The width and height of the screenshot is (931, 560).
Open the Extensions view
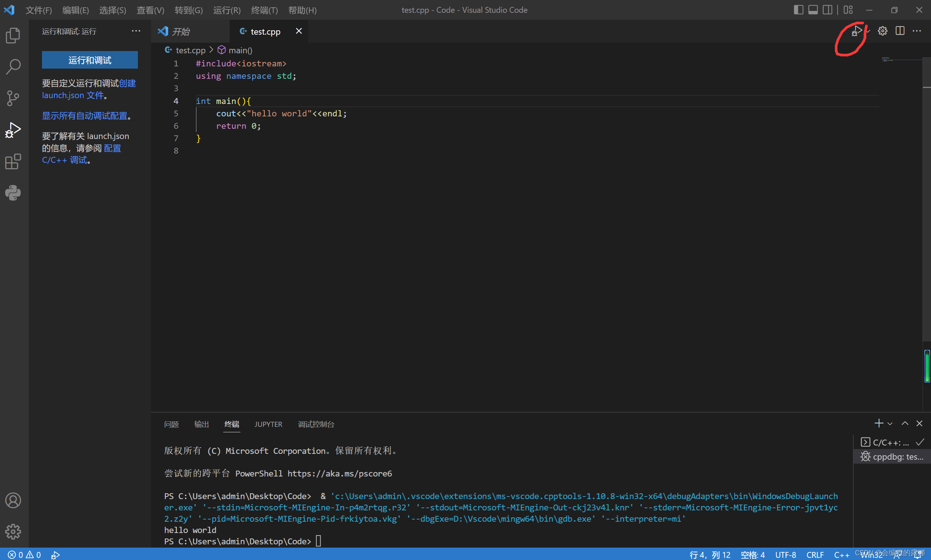(x=13, y=162)
